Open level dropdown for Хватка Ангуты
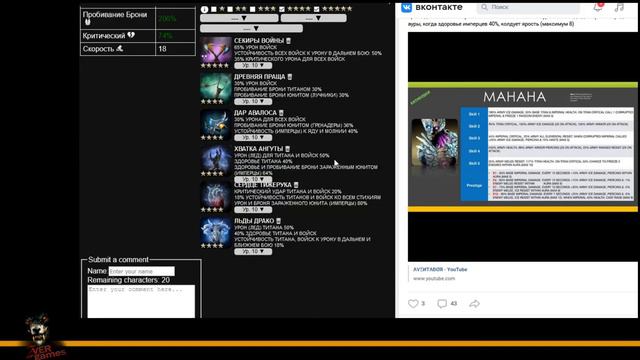Image resolution: width=640 pixels, height=360 pixels. tap(253, 179)
